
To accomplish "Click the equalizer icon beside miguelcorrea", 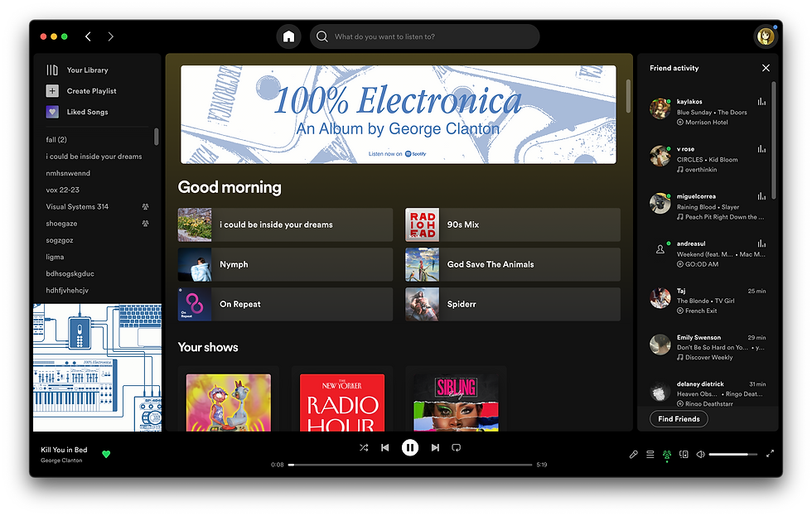I will tap(761, 196).
